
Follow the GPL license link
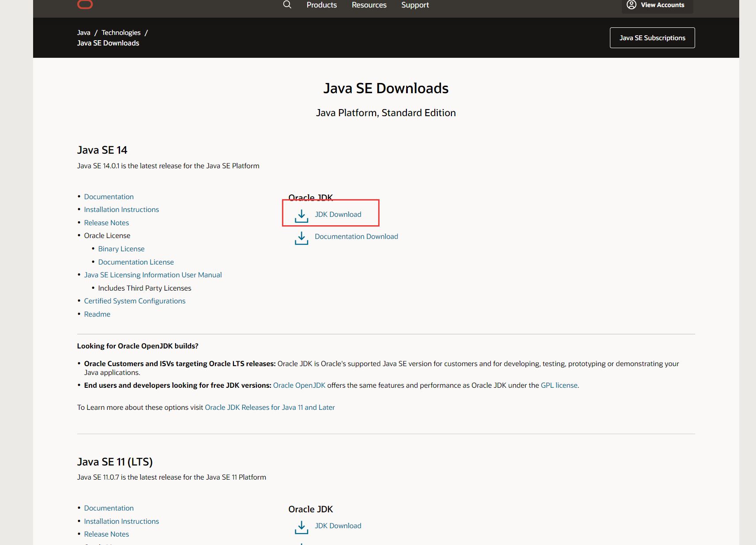tap(559, 386)
